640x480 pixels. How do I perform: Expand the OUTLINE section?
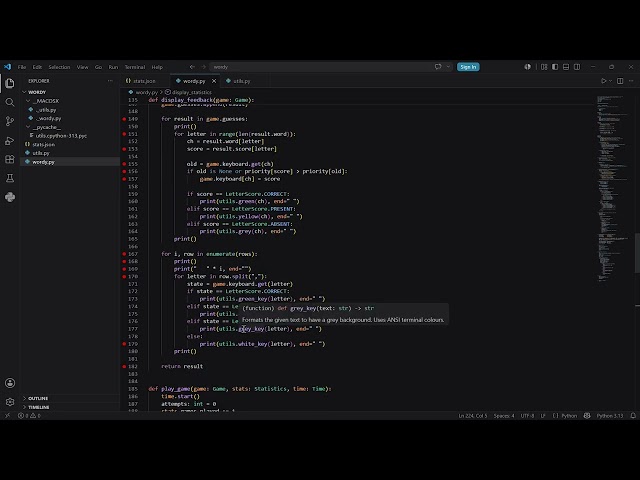point(38,398)
